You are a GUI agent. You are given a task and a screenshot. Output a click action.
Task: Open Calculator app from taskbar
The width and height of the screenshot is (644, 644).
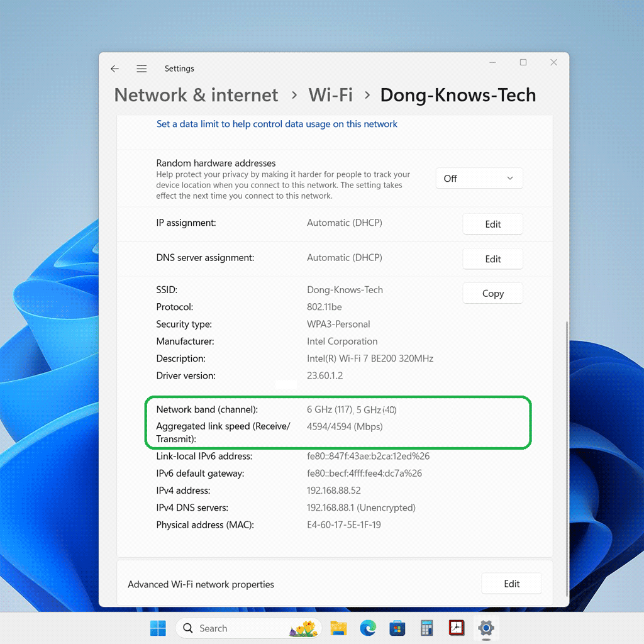pos(427,628)
